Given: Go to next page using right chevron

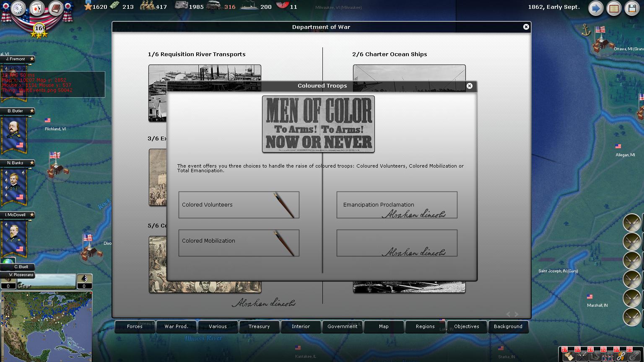Looking at the screenshot, I should coord(517,314).
